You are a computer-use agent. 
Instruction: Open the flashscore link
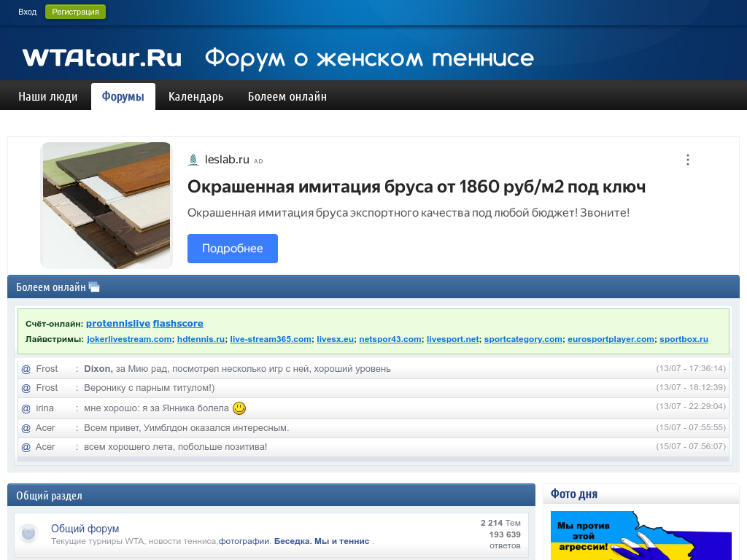coord(178,324)
